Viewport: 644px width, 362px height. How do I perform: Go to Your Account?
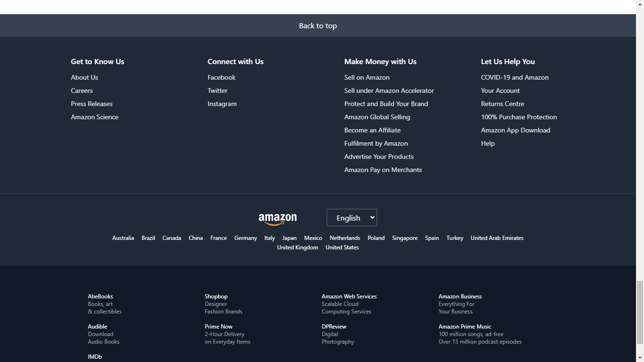500,90
